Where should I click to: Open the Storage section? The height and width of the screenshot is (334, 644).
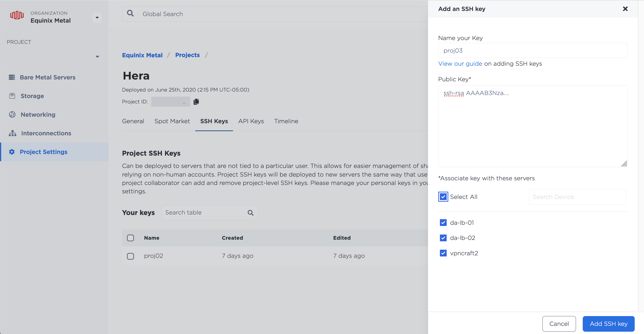coord(32,96)
